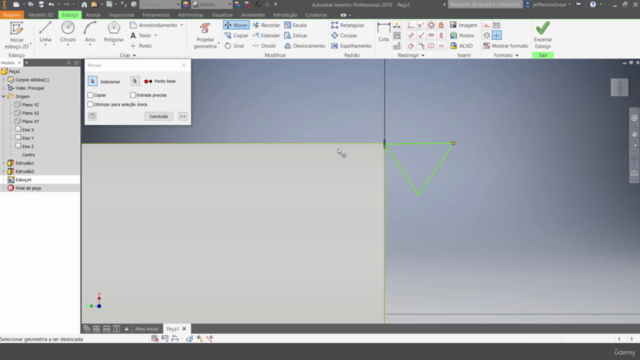
Task: Select the Dividir split tool
Action: pos(264,46)
